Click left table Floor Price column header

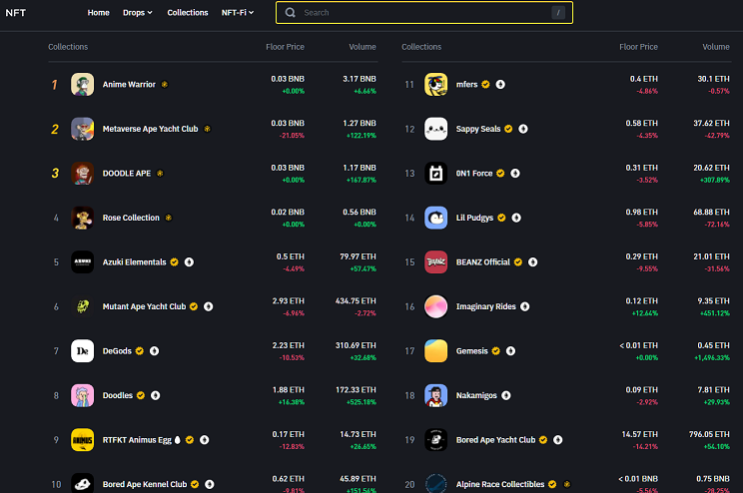coord(285,47)
